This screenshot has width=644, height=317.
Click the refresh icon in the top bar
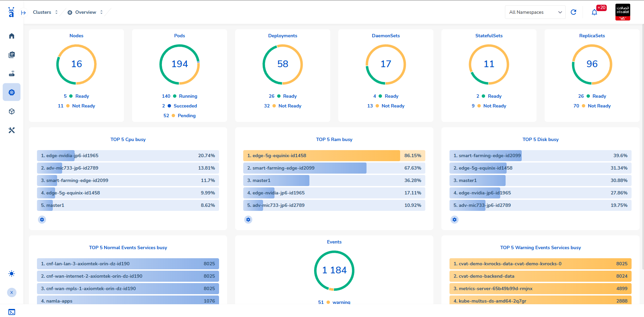click(573, 12)
